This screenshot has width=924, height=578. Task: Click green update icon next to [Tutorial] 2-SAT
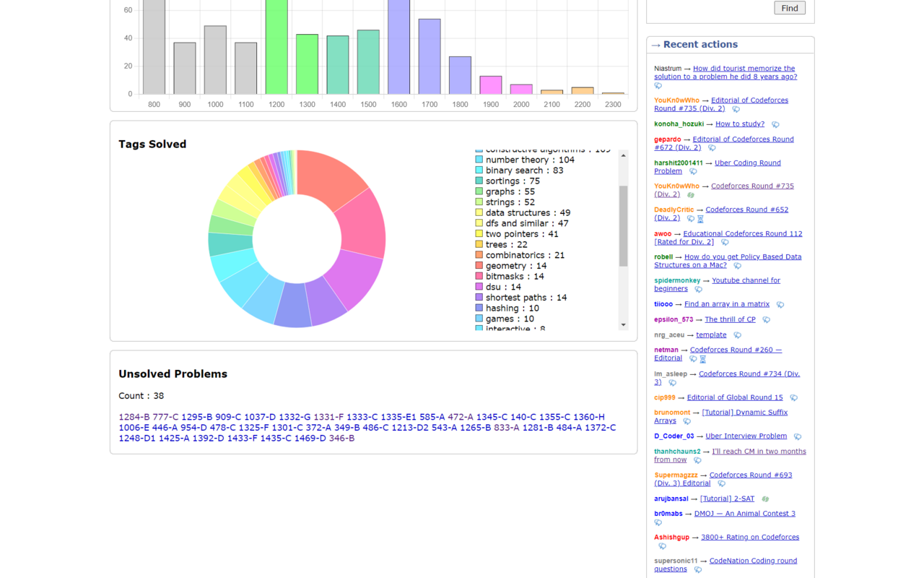point(765,499)
